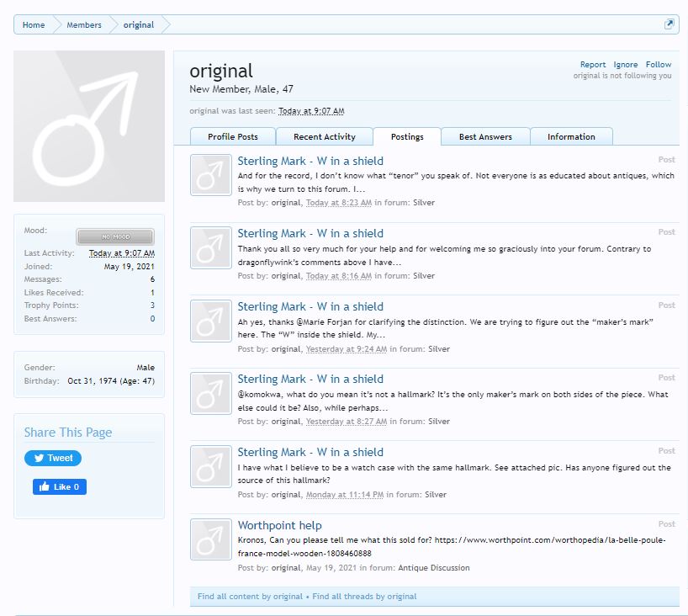Click Find all content by original
This screenshot has height=616, width=688.
pos(250,597)
